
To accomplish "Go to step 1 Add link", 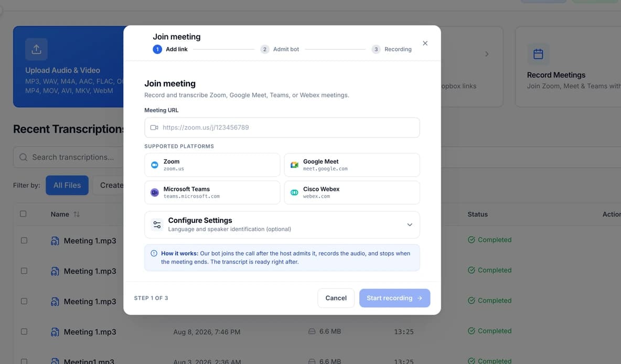I will (x=170, y=49).
